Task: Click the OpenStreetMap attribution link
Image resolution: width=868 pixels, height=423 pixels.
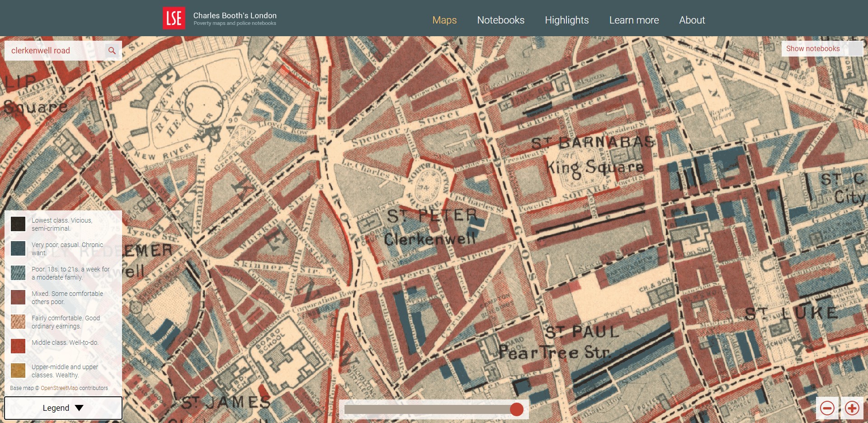Action: pos(59,388)
